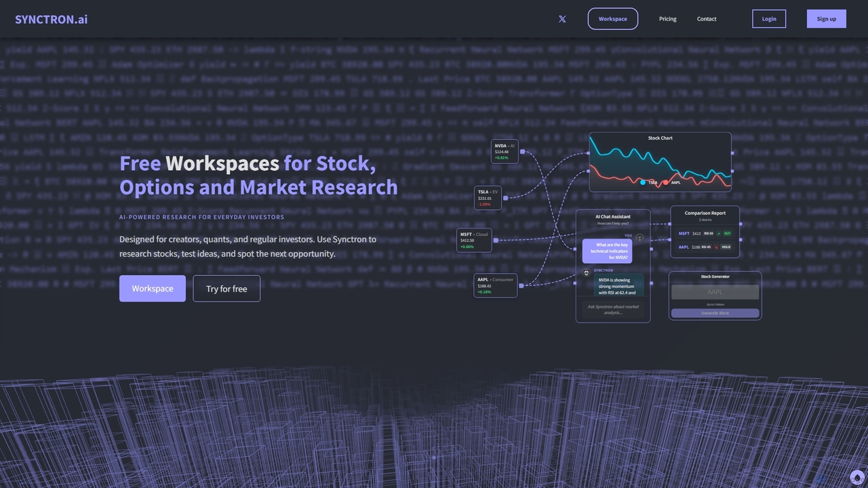
Task: Click the MSFT RSI 59 badge
Action: pyautogui.click(x=709, y=233)
